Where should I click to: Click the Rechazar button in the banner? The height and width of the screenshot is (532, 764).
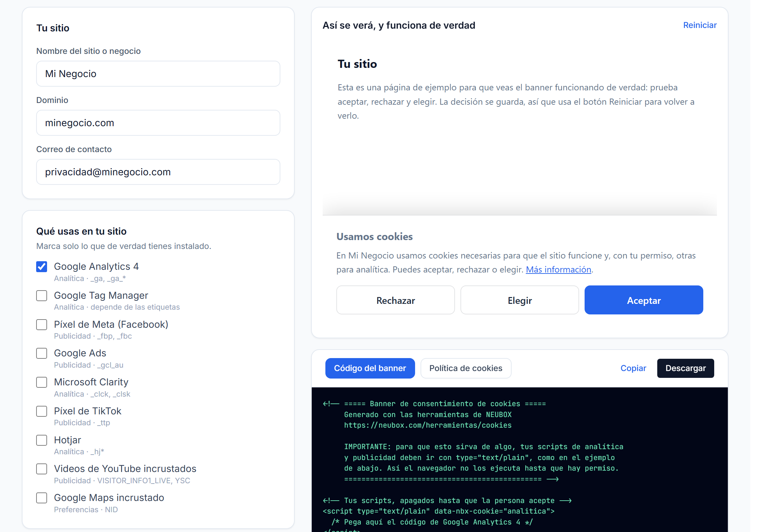(x=396, y=300)
